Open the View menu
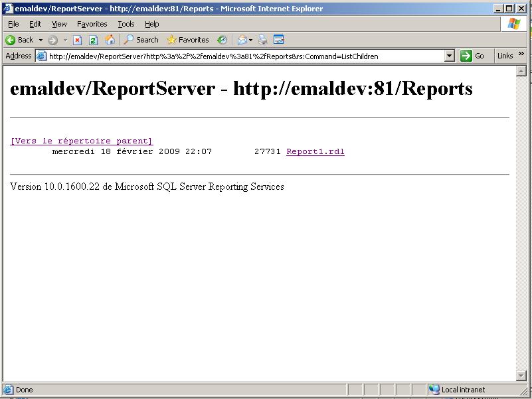This screenshot has width=532, height=399. tap(59, 24)
